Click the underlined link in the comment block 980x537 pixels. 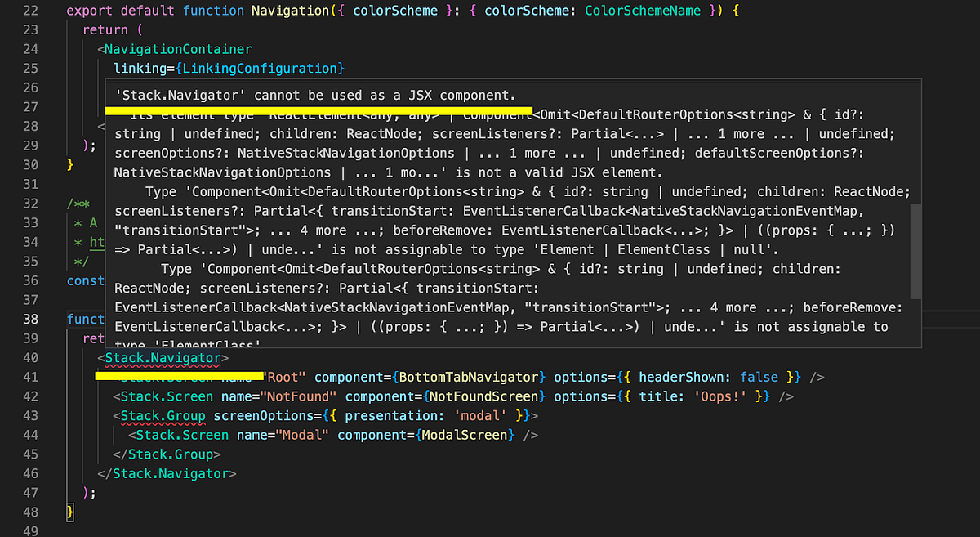point(98,242)
